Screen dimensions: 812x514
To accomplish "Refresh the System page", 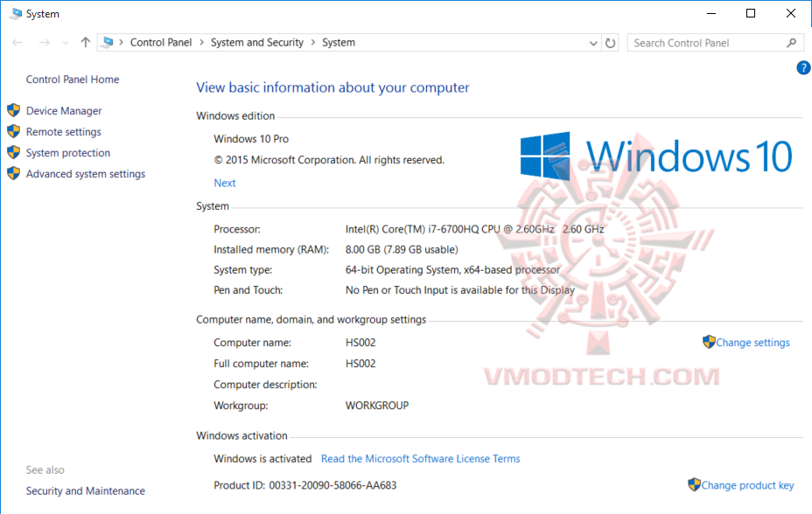I will (x=611, y=43).
